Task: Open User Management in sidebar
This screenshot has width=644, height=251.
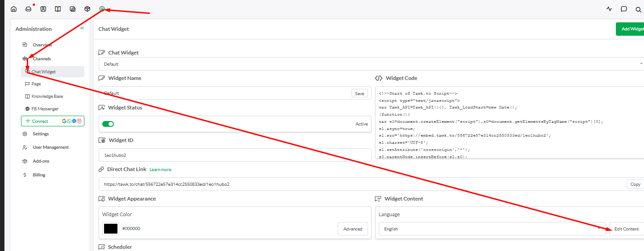Action: coord(51,147)
